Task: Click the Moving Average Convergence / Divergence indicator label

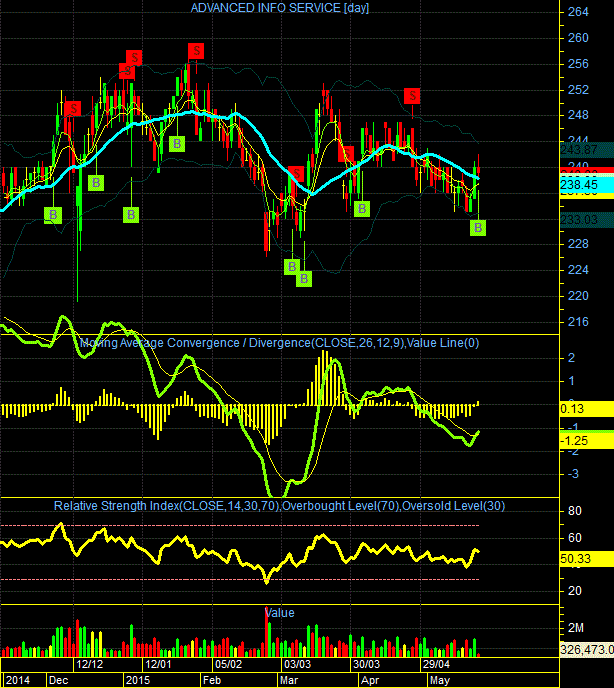Action: pyautogui.click(x=279, y=343)
